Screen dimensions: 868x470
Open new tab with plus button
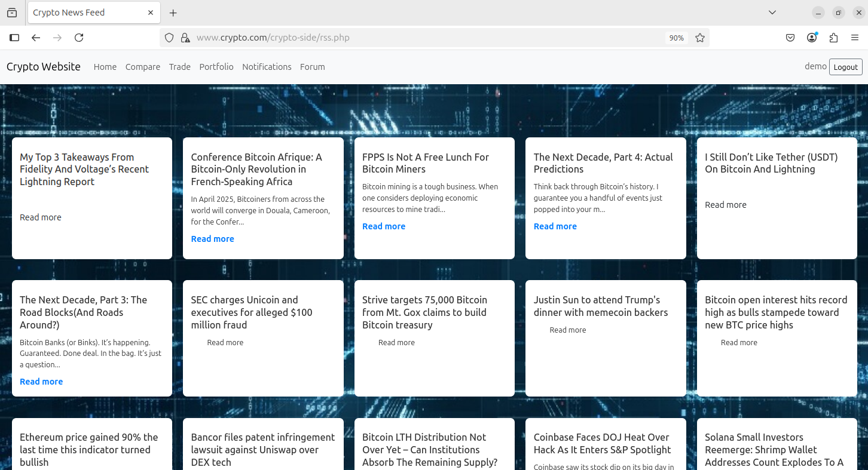pyautogui.click(x=173, y=13)
